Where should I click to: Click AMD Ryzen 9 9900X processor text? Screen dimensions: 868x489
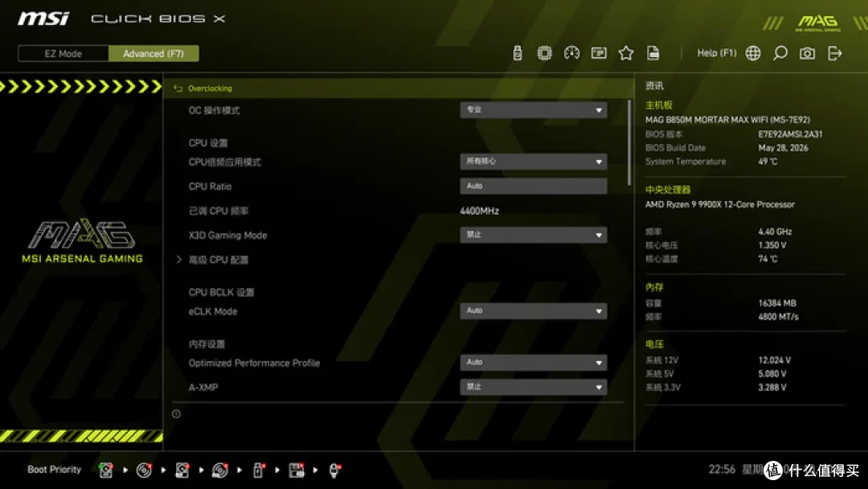(x=720, y=204)
